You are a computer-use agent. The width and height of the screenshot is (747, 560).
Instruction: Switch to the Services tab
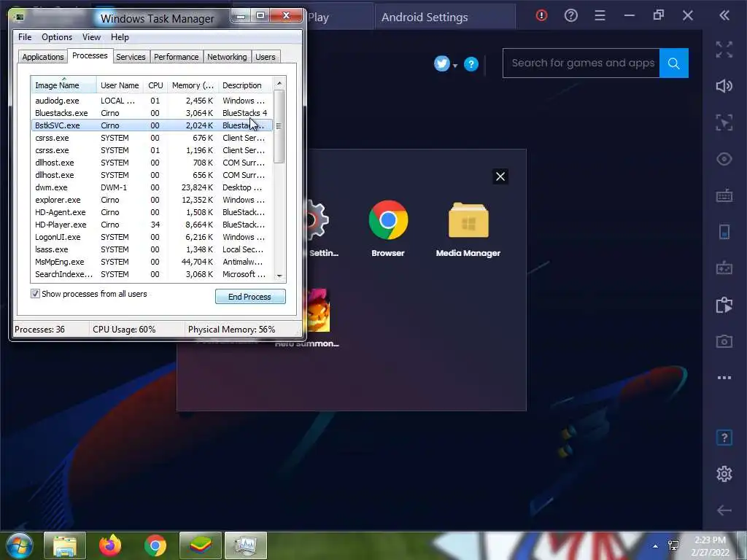(x=131, y=57)
